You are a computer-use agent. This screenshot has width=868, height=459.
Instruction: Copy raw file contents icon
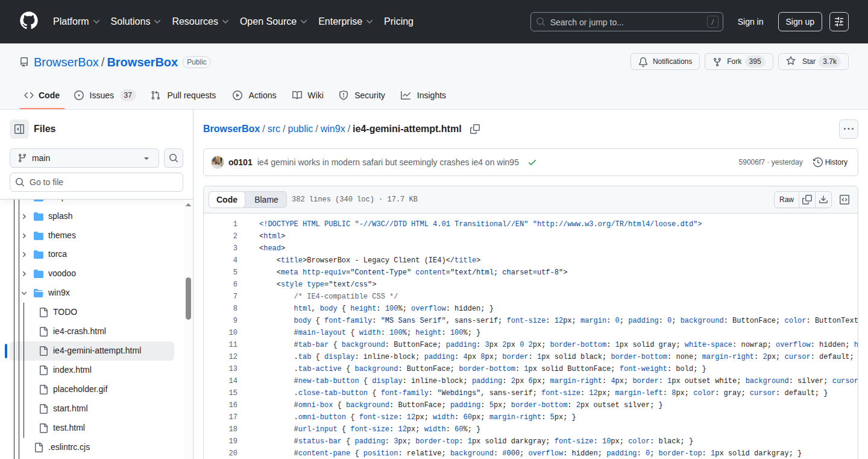coord(807,200)
